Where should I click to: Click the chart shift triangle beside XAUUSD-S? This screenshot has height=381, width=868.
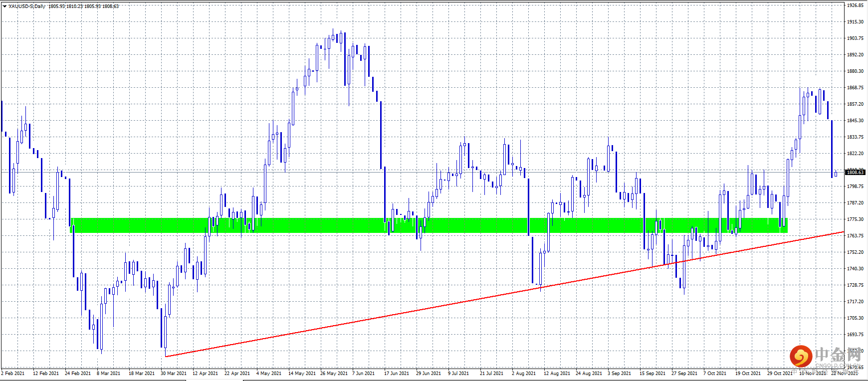tap(4, 6)
